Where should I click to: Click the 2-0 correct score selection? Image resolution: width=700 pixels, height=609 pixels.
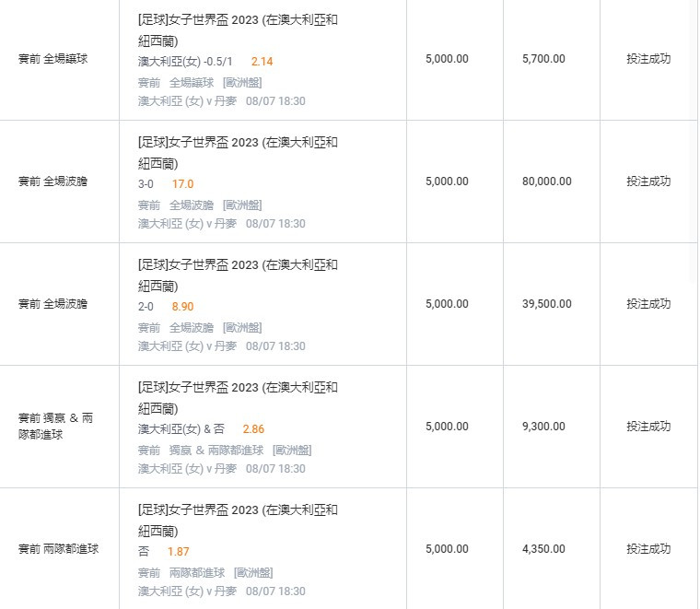pyautogui.click(x=146, y=307)
